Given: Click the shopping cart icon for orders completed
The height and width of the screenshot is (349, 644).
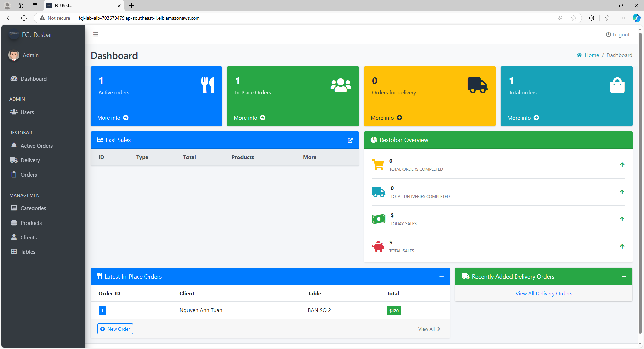Looking at the screenshot, I should (x=378, y=165).
